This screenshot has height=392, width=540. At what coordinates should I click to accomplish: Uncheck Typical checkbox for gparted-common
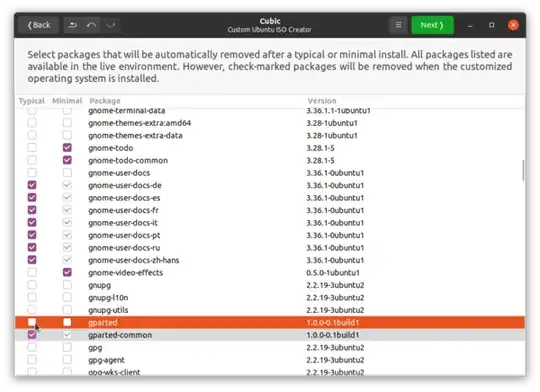click(32, 334)
